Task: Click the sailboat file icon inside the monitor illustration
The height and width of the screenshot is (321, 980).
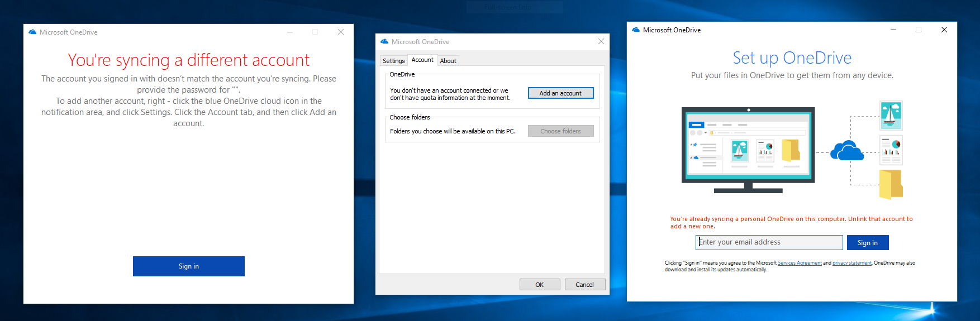Action: pos(740,151)
